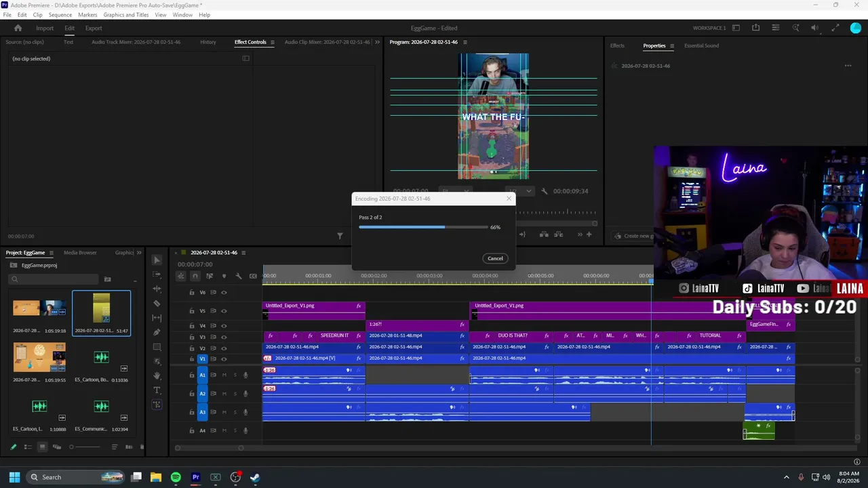Screen dimensions: 868x488
Task: Open the File menu
Action: [x=7, y=15]
